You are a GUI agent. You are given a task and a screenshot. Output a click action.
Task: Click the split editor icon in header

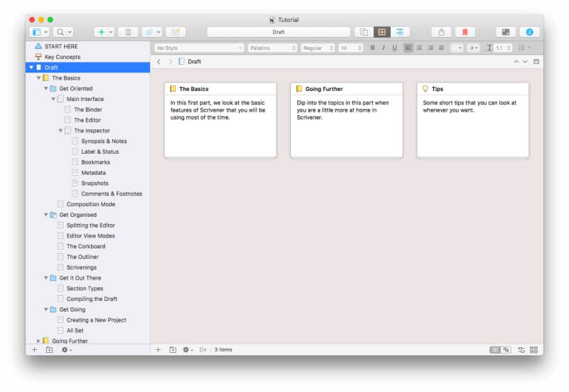(x=536, y=62)
